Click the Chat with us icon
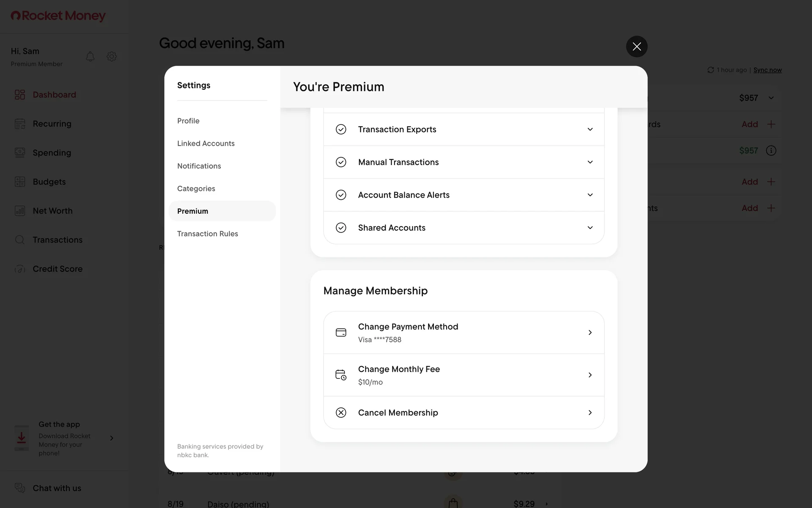Screen dimensions: 812x508 coord(20,488)
